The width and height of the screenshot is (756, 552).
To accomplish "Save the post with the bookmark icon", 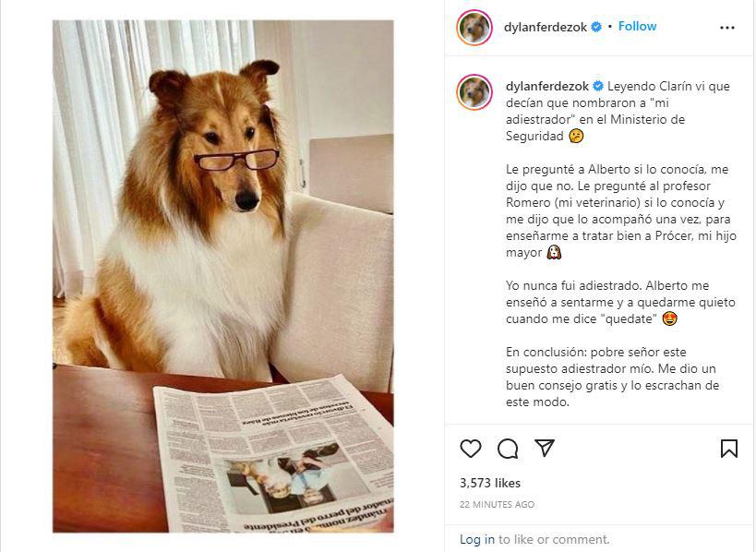I will coord(729,448).
